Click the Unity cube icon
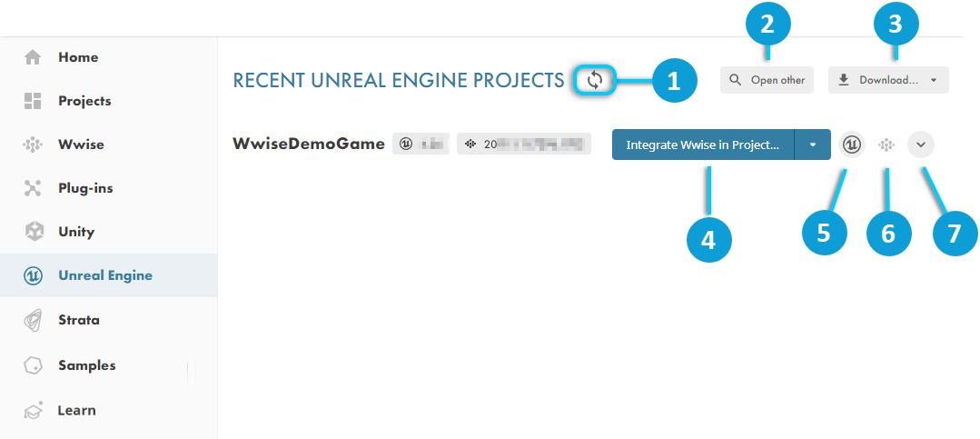Viewport: 980px width, 439px height. [x=33, y=232]
